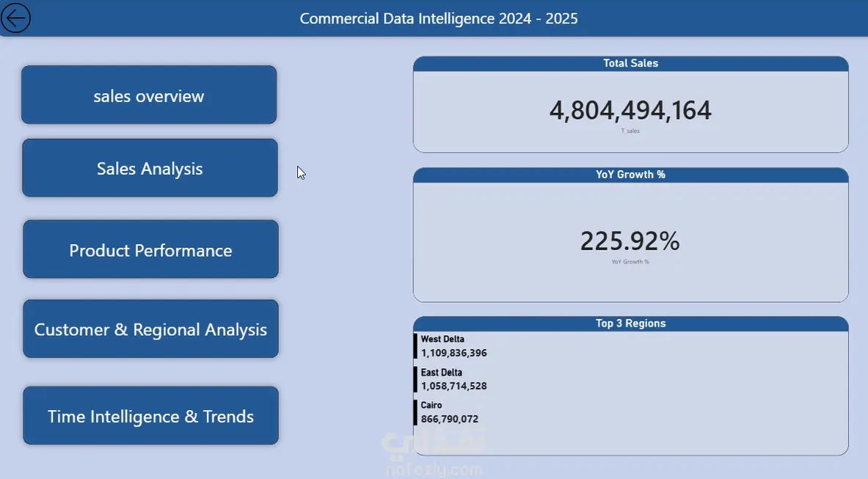Open Time Intelligence & Trends page
868x479 pixels.
click(150, 415)
